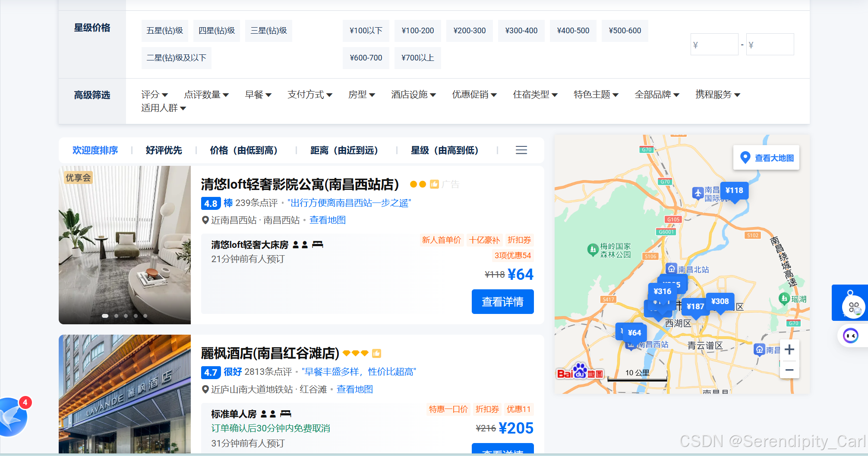Screen dimensions: 868x456
Task: Toggle the 三星(钻)级 star filter
Action: pyautogui.click(x=268, y=31)
